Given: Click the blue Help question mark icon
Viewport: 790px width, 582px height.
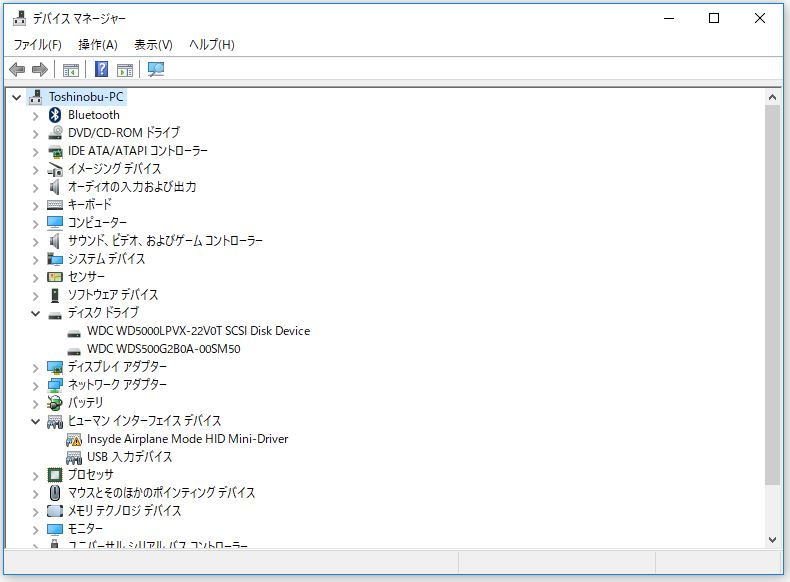Looking at the screenshot, I should (101, 69).
